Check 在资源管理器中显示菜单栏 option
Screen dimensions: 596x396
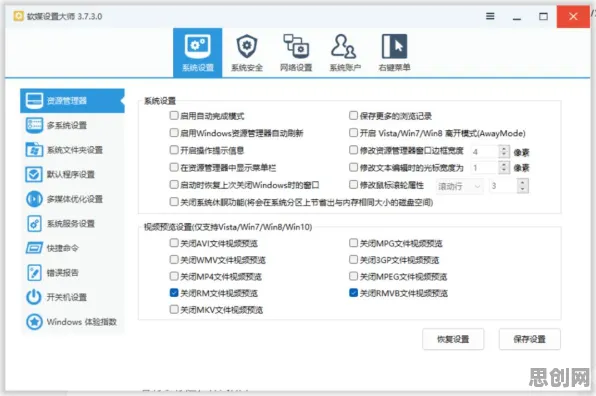pyautogui.click(x=174, y=167)
